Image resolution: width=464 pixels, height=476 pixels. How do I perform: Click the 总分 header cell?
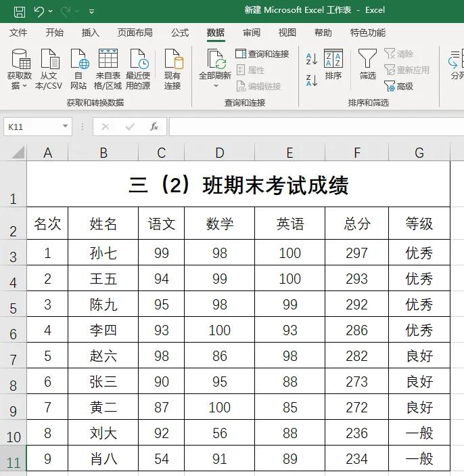(x=357, y=223)
